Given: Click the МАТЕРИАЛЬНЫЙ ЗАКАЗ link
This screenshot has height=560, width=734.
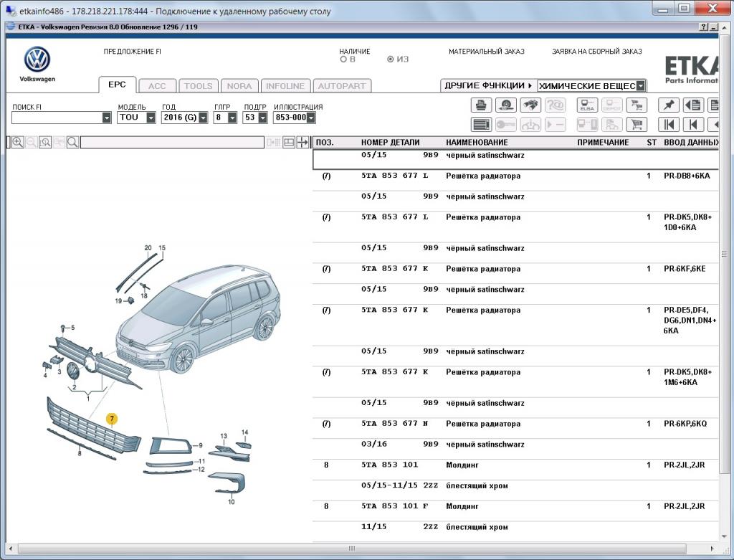Looking at the screenshot, I should [x=487, y=52].
